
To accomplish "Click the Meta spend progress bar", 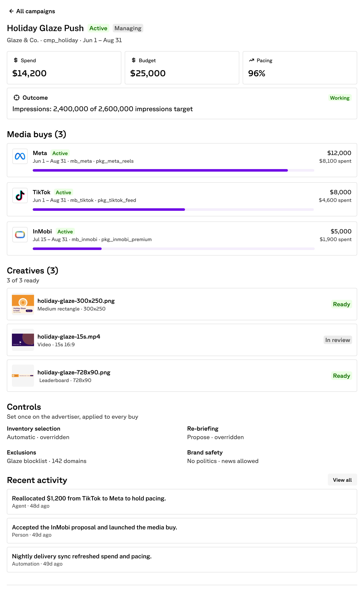I will pos(173,170).
